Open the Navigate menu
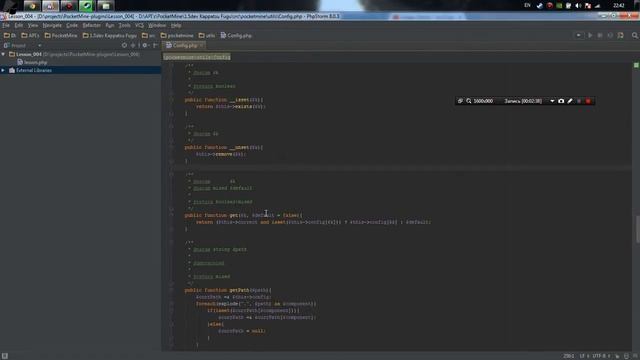Viewport: 640px width, 360px height. tap(52, 25)
